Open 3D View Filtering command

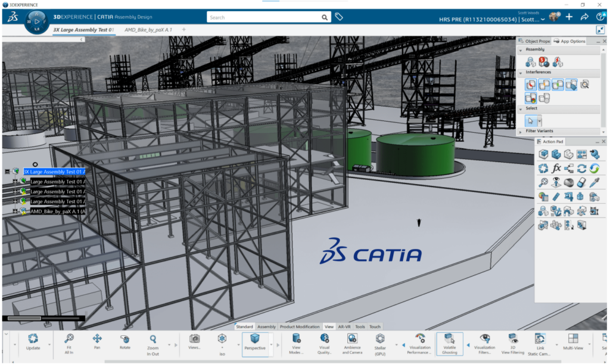[x=513, y=344]
